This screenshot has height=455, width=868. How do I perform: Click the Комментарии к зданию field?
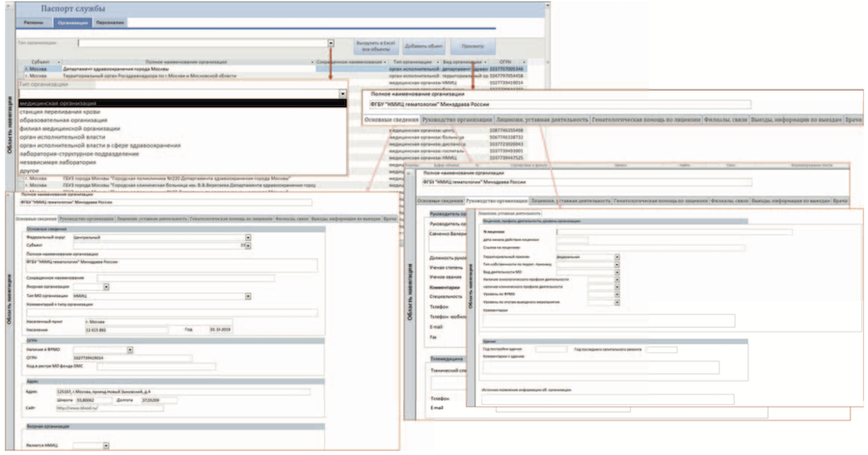pos(600,367)
